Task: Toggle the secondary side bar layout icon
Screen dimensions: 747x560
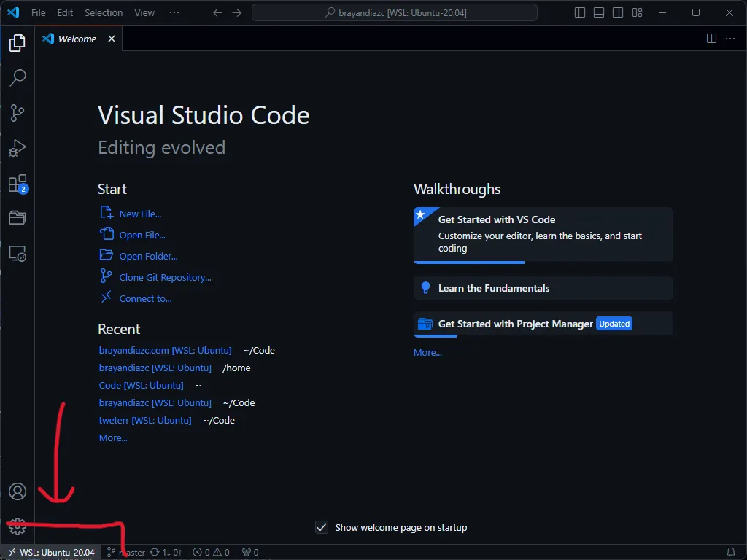Action: tap(618, 13)
